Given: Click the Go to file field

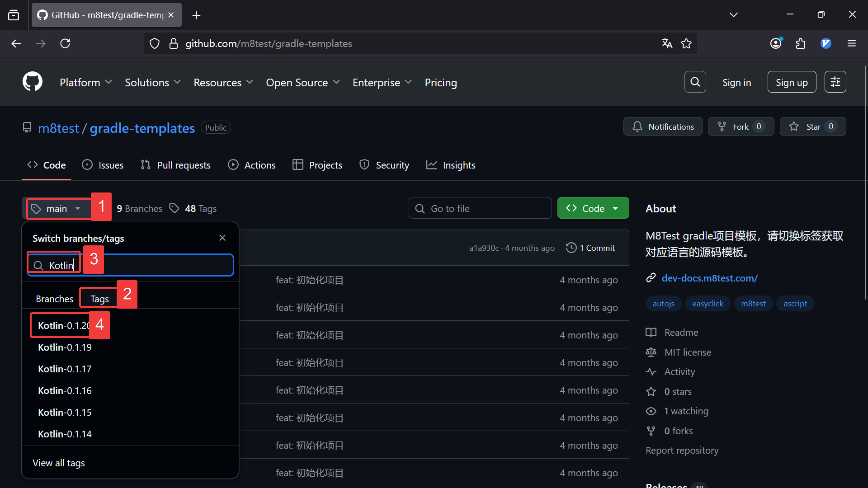Looking at the screenshot, I should [x=480, y=208].
